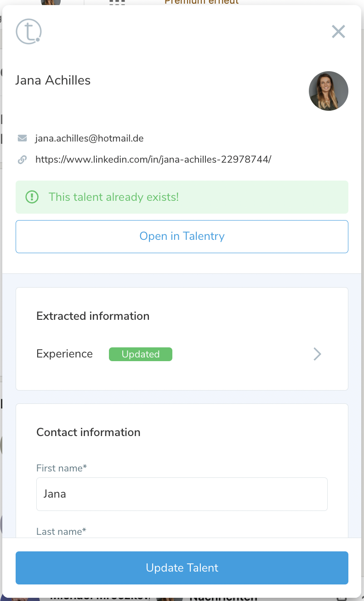The image size is (364, 601).
Task: Select the jana.achilles@hotmail.de email address
Action: click(x=89, y=138)
